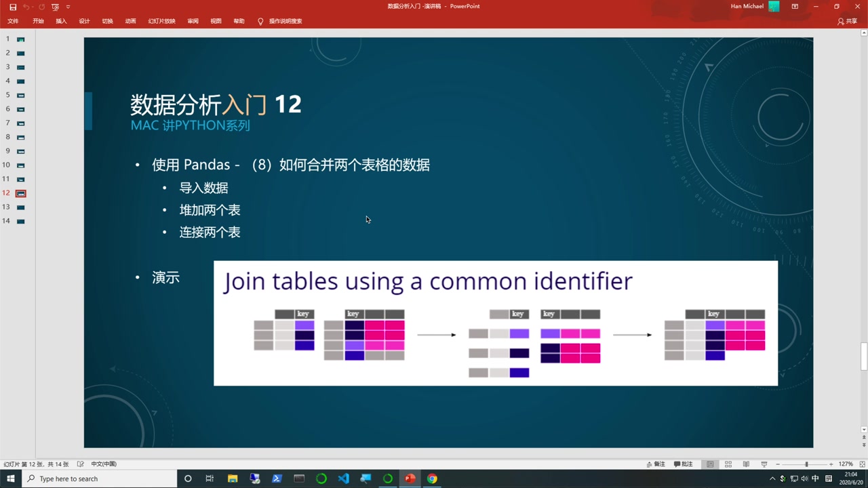Screen dimensions: 868x488
Task: Switch to Slide Sorter view icon
Action: coord(728,464)
